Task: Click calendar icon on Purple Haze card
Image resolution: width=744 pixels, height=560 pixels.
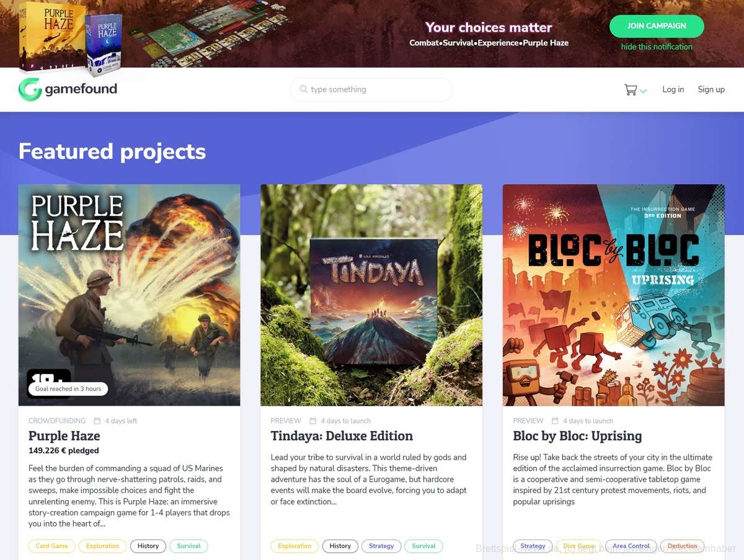Action: pyautogui.click(x=97, y=421)
